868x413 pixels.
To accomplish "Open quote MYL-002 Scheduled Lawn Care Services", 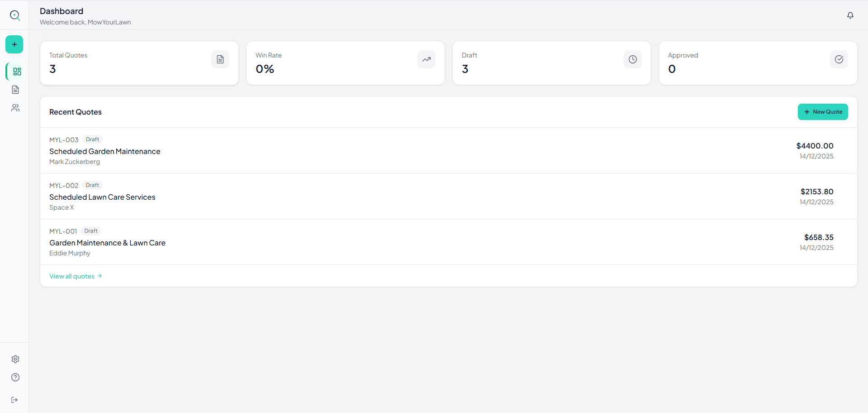I will (x=102, y=197).
